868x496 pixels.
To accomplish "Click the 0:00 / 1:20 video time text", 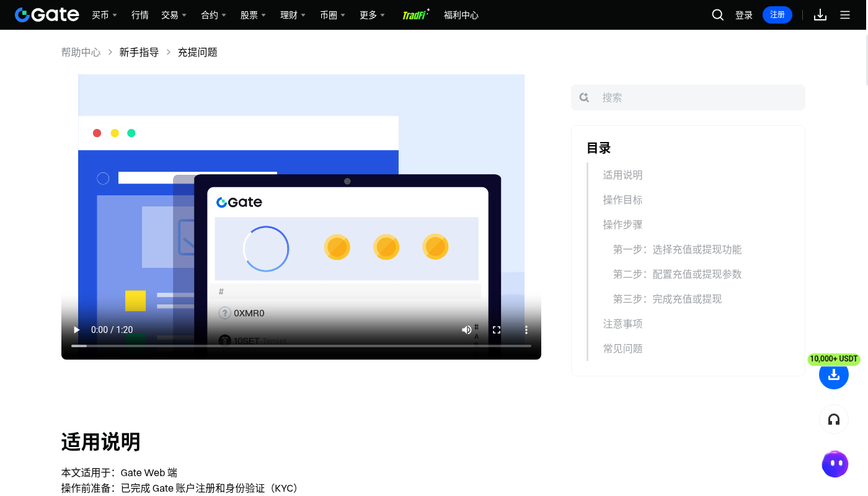I will (x=112, y=330).
